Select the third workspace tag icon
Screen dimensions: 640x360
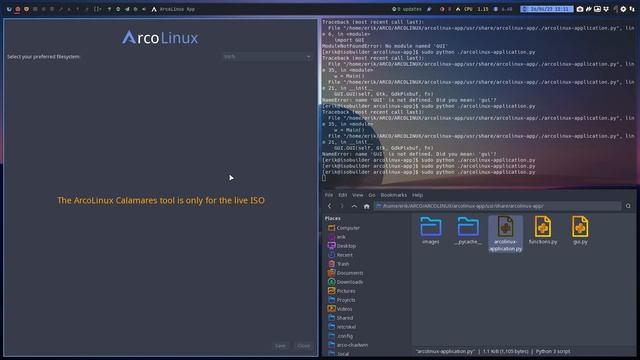click(27, 9)
